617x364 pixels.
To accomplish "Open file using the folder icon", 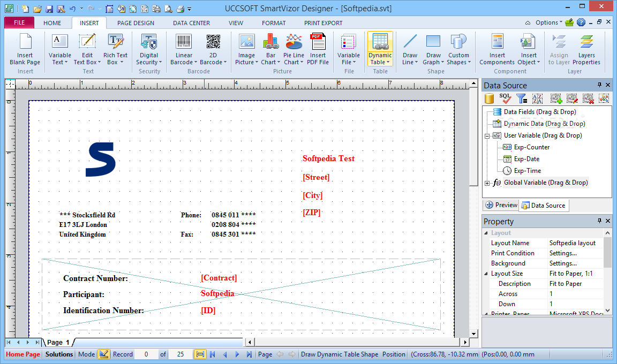I will (37, 9).
